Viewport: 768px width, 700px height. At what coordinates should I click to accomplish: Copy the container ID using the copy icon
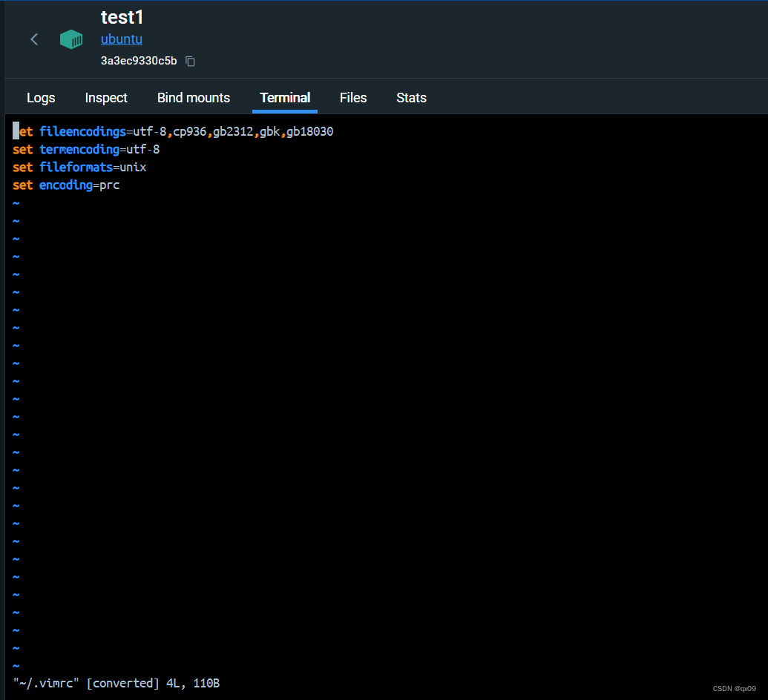(190, 61)
